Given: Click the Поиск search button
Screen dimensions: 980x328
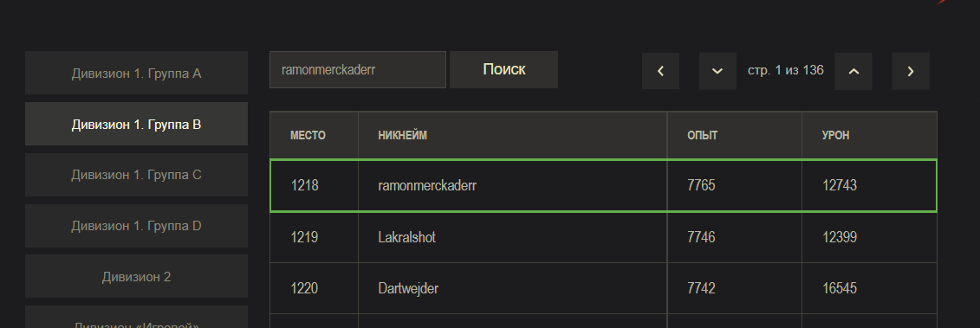Looking at the screenshot, I should (x=503, y=69).
